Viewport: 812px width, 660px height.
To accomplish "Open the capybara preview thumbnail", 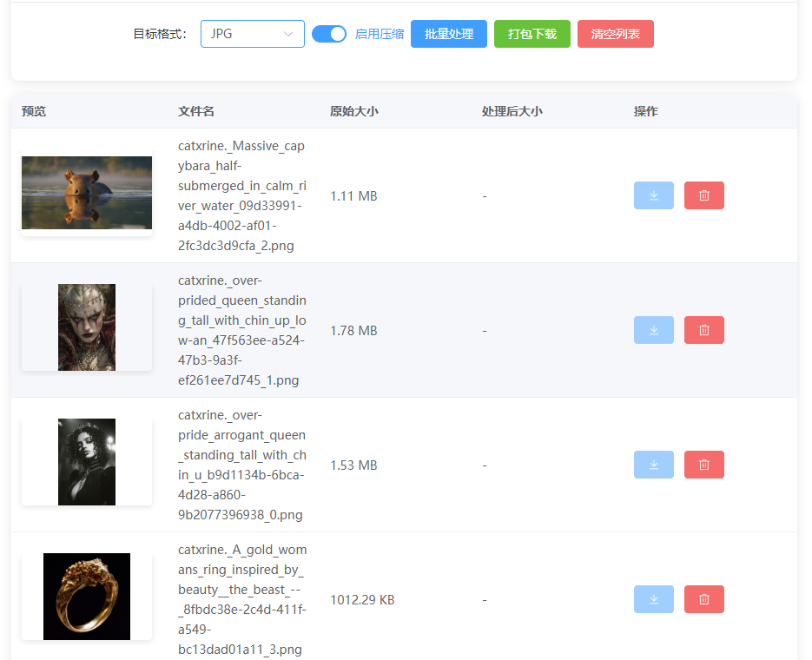I will coord(87,193).
